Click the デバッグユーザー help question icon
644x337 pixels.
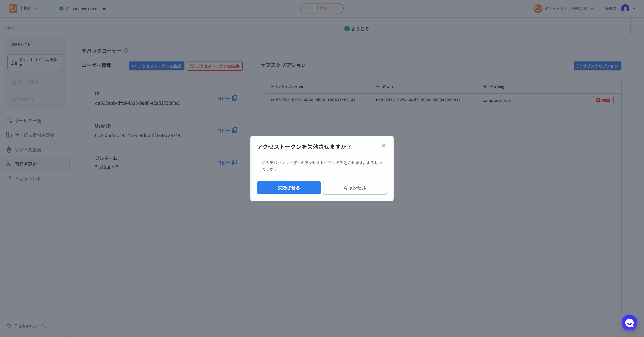[x=126, y=51]
